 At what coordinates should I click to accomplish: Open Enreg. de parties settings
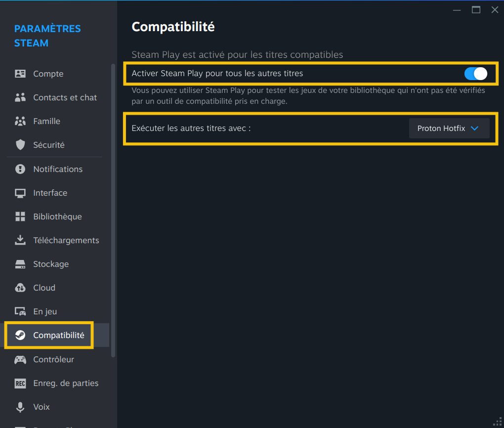click(65, 383)
